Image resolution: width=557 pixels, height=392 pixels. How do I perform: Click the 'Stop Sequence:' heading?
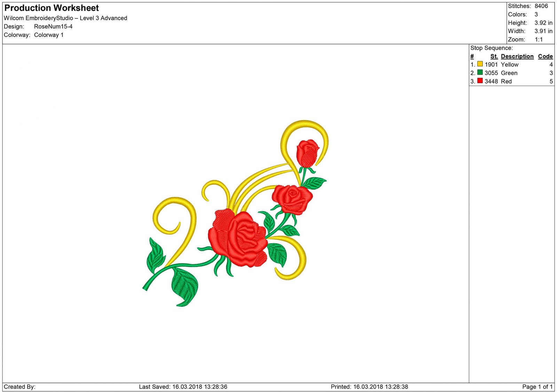tap(492, 48)
